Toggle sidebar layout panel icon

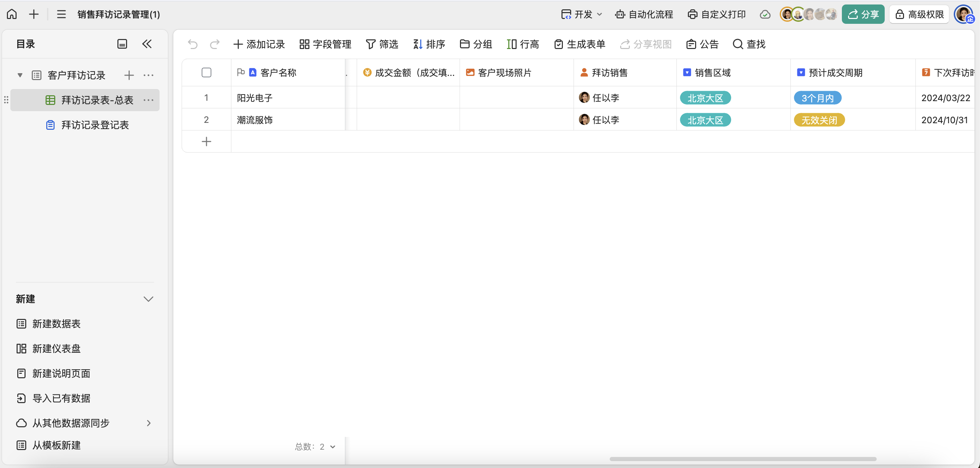coord(122,44)
